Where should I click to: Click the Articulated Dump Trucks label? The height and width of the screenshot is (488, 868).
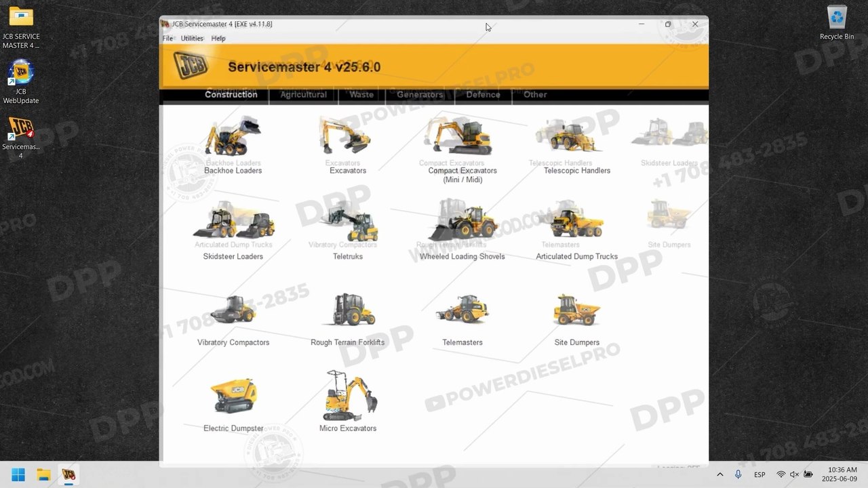tap(577, 257)
